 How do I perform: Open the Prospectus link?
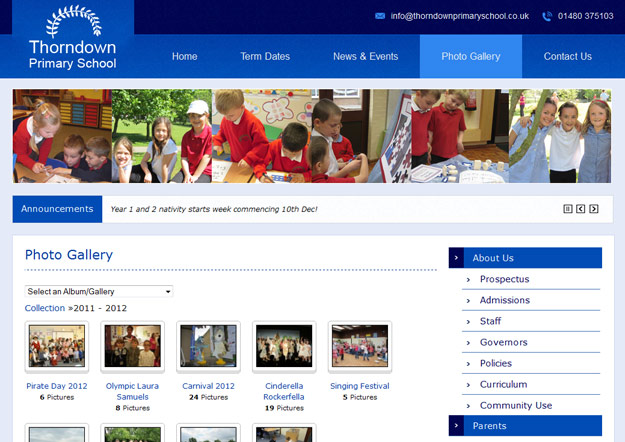click(505, 279)
